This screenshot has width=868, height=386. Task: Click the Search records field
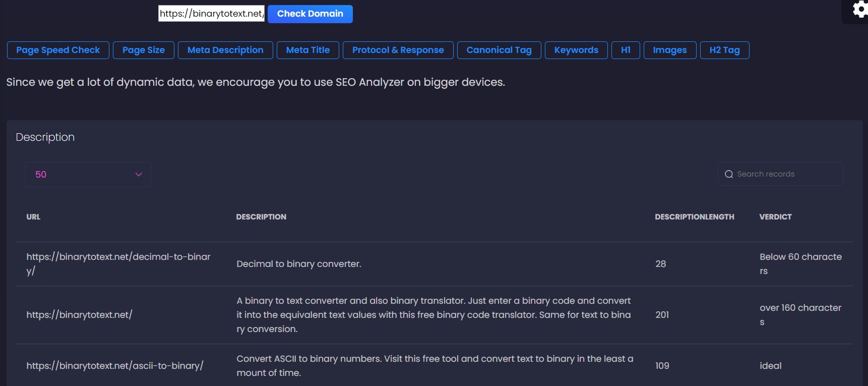[x=786, y=174]
